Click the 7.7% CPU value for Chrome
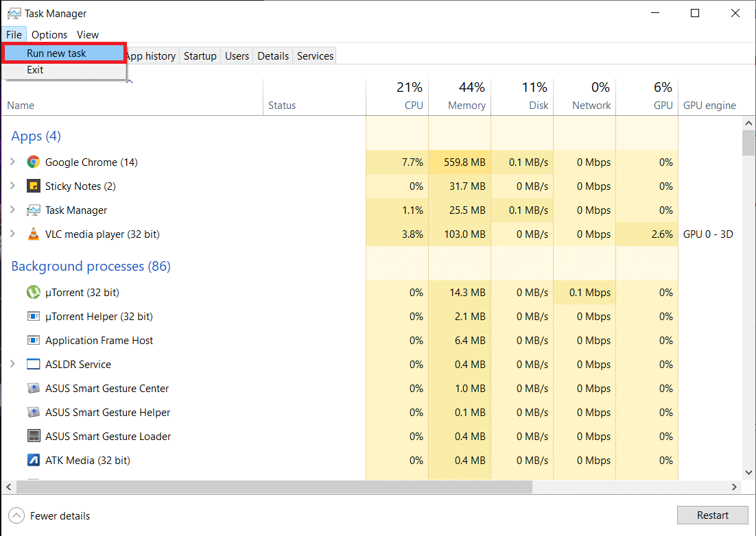756x536 pixels. pos(412,162)
